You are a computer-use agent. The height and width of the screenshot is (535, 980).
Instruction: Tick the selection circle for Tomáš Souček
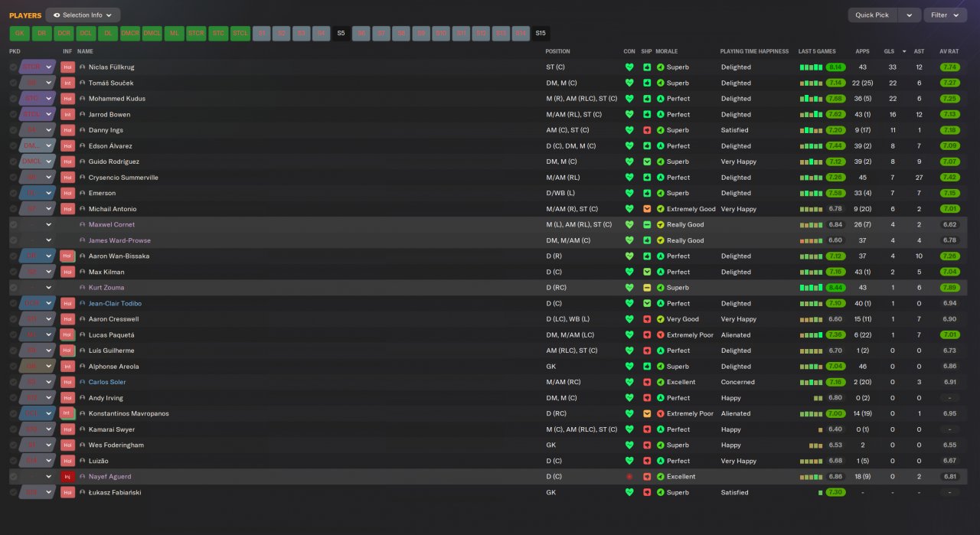click(13, 83)
